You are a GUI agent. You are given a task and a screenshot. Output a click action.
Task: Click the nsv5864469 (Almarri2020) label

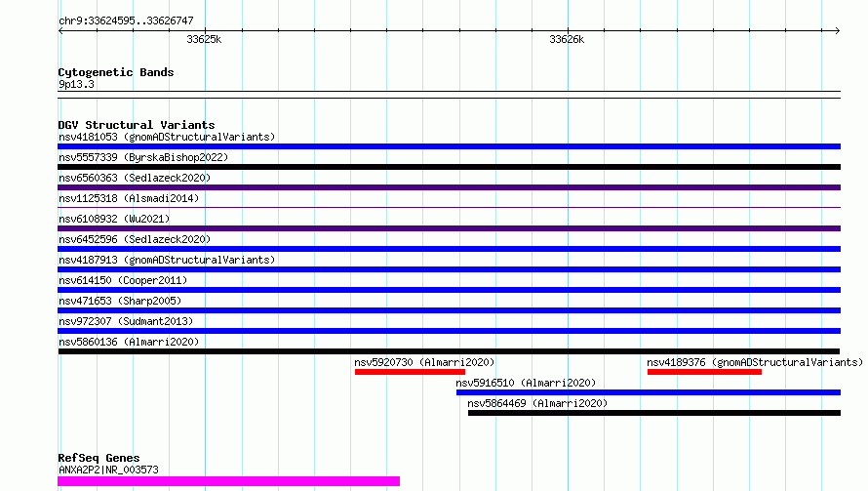pos(537,403)
